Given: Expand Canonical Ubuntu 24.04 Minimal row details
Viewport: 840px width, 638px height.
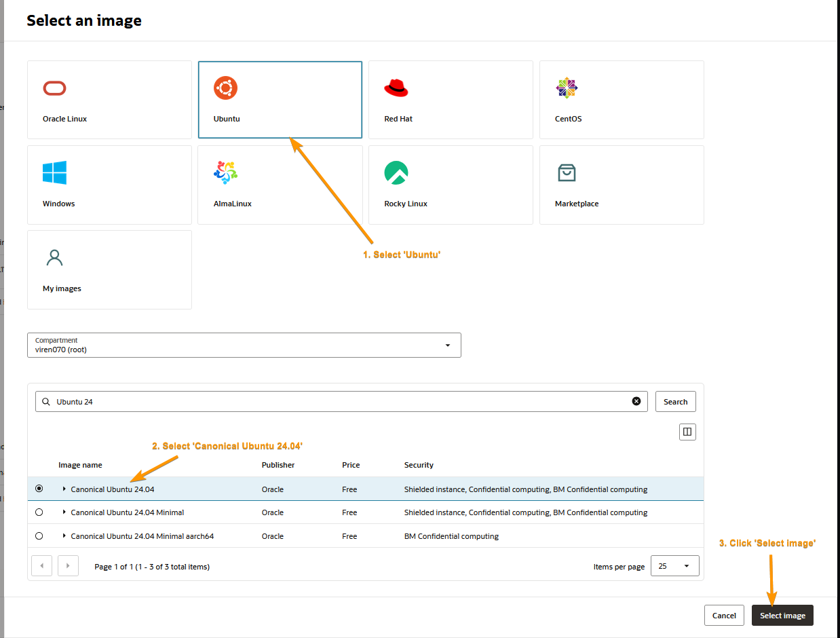Looking at the screenshot, I should 64,512.
